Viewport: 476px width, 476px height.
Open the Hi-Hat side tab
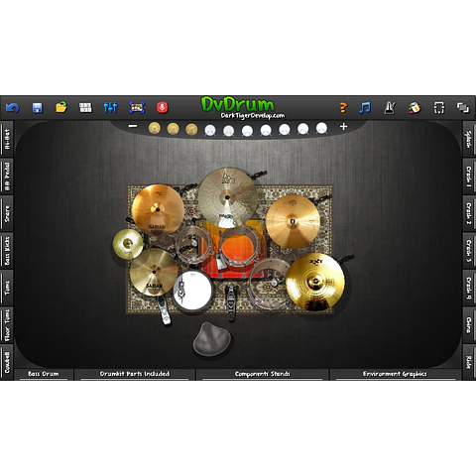[7, 139]
